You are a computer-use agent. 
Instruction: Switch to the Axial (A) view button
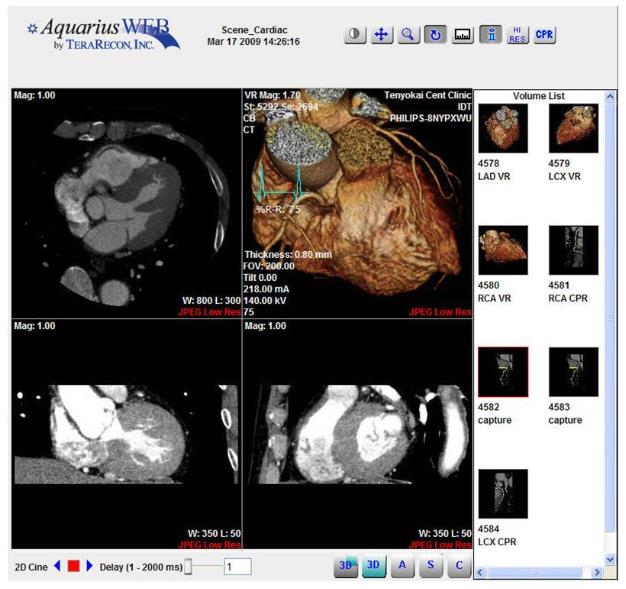pos(402,566)
